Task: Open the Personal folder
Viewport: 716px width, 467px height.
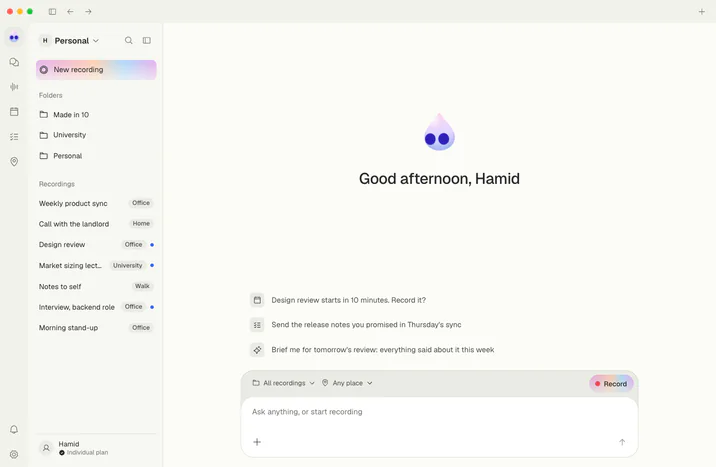Action: click(96, 156)
